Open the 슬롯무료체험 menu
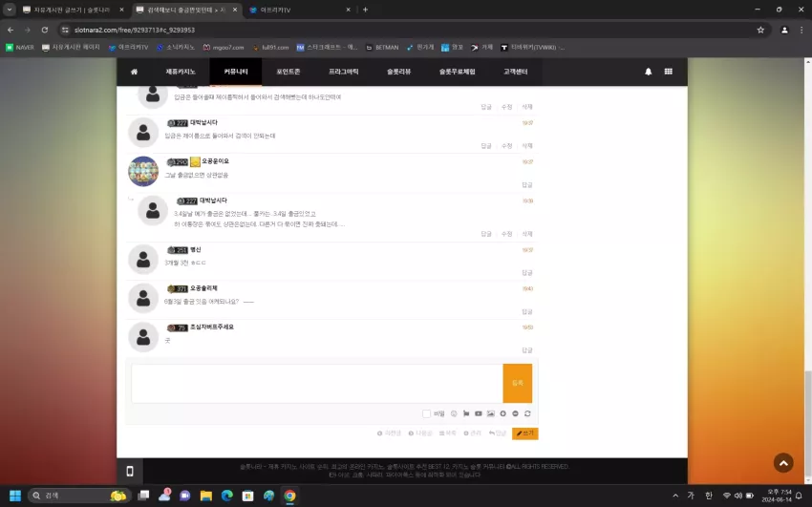The image size is (812, 507). (457, 72)
